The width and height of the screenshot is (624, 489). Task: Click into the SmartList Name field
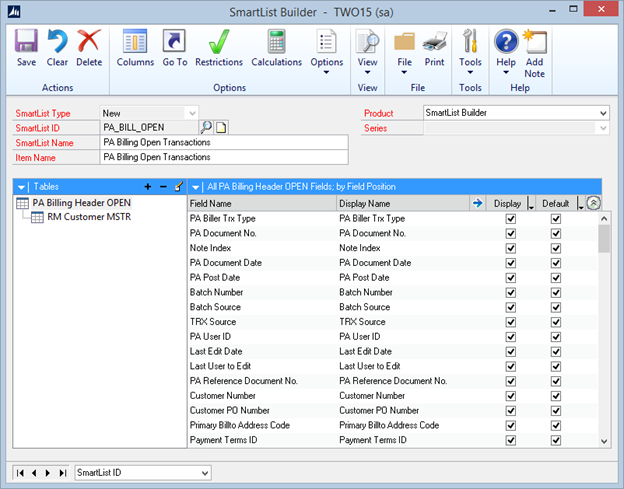point(224,142)
